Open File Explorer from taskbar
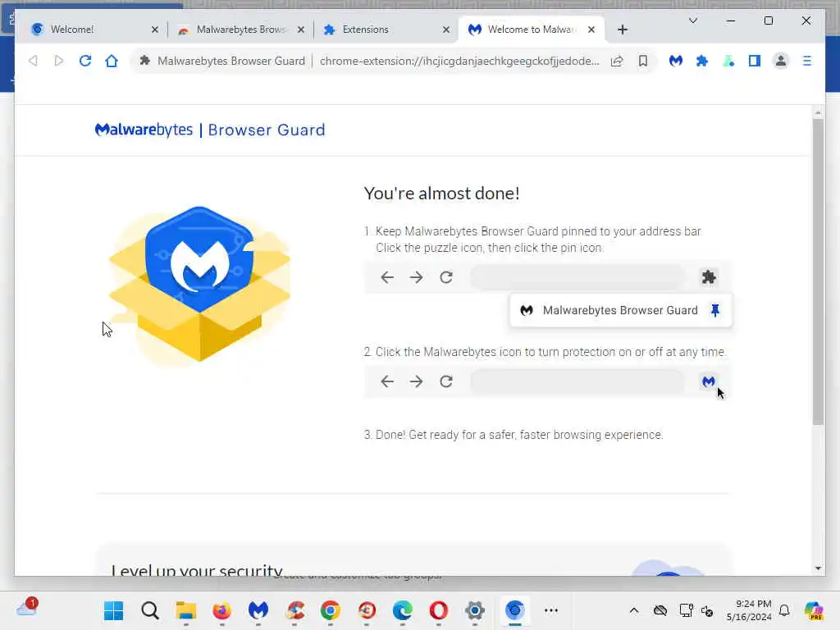Viewport: 840px width, 630px height. [186, 610]
